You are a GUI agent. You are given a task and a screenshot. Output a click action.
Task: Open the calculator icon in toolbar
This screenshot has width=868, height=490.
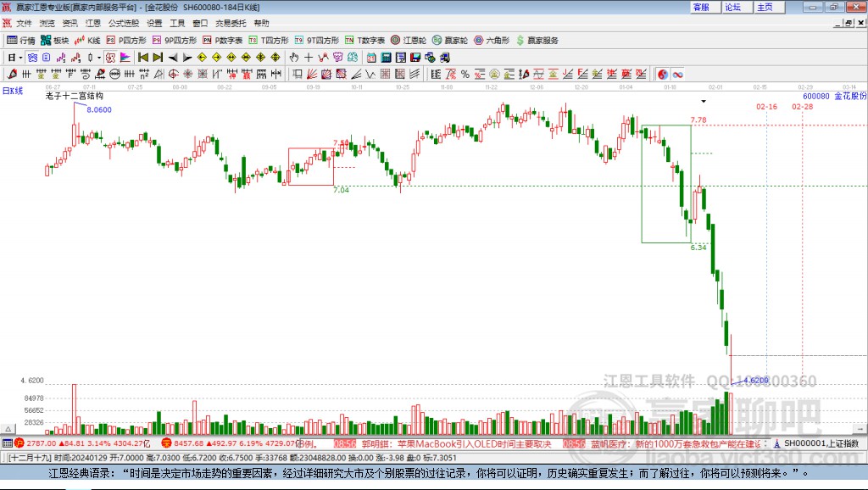(387, 58)
